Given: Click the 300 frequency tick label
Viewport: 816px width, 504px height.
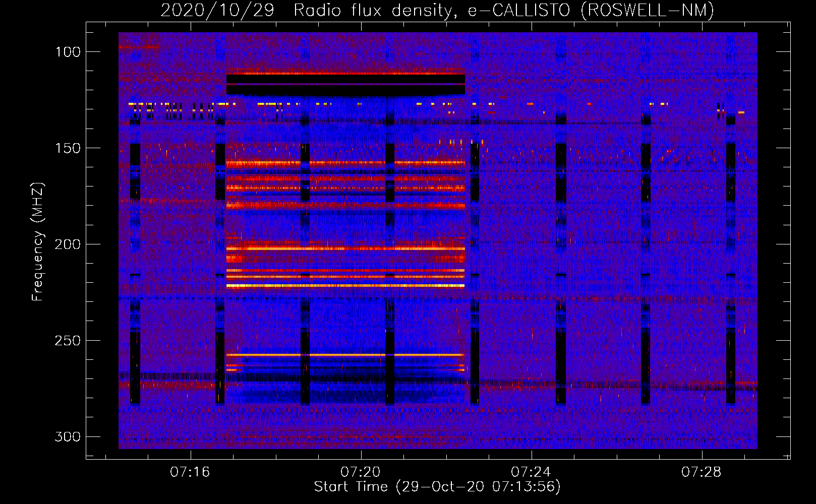Looking at the screenshot, I should click(x=68, y=436).
